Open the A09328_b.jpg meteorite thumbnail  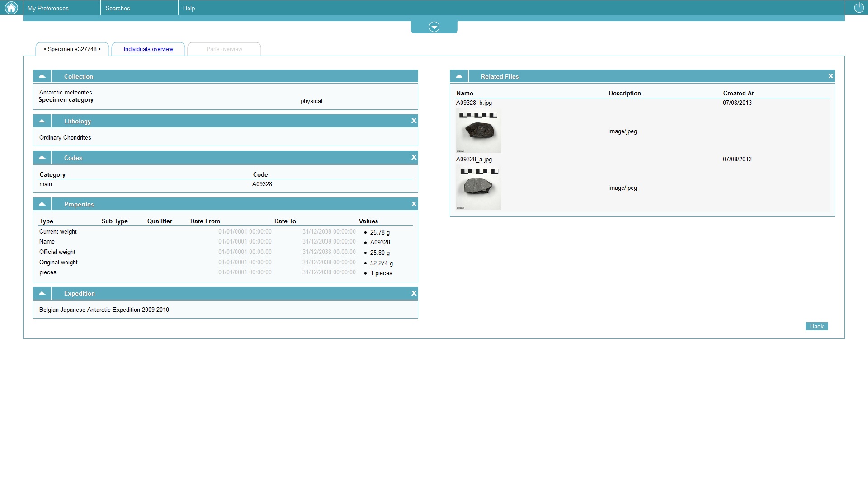pos(478,131)
